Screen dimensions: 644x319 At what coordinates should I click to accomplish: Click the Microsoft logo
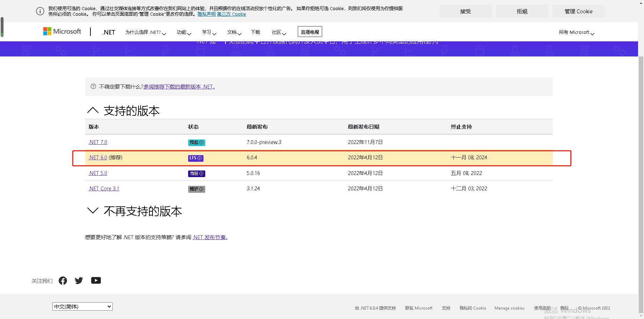[62, 31]
